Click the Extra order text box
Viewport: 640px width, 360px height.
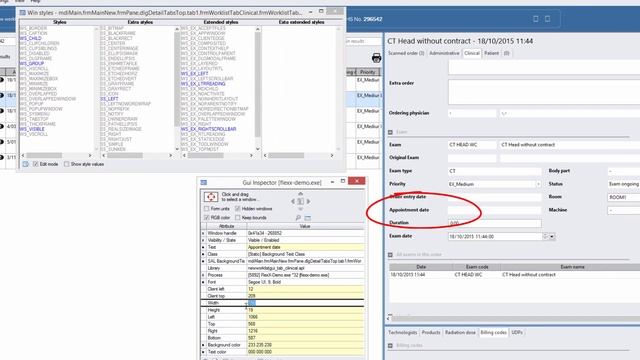pyautogui.click(x=544, y=92)
